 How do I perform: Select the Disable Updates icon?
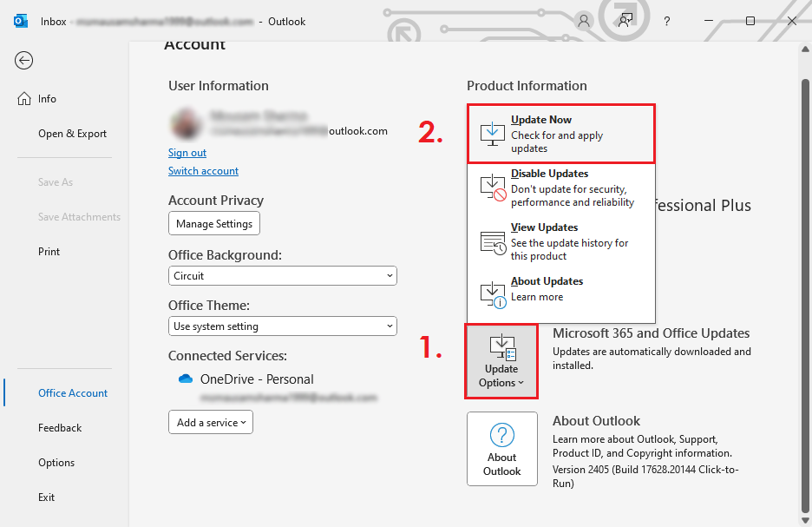pos(493,186)
